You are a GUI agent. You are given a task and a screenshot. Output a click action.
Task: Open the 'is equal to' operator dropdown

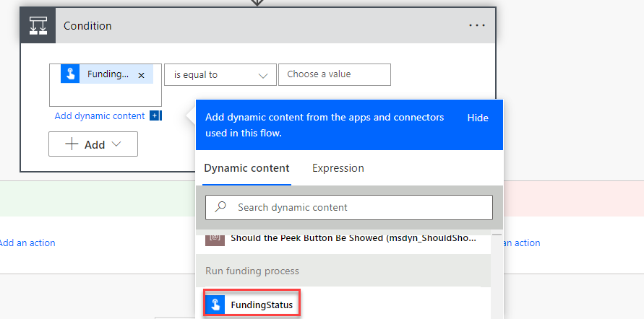click(x=220, y=75)
